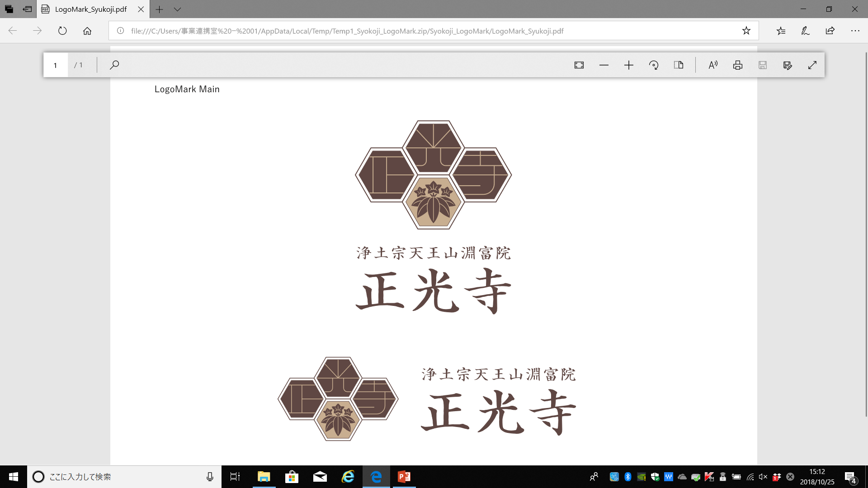Go forward to next page
This screenshot has height=488, width=868.
[x=38, y=31]
